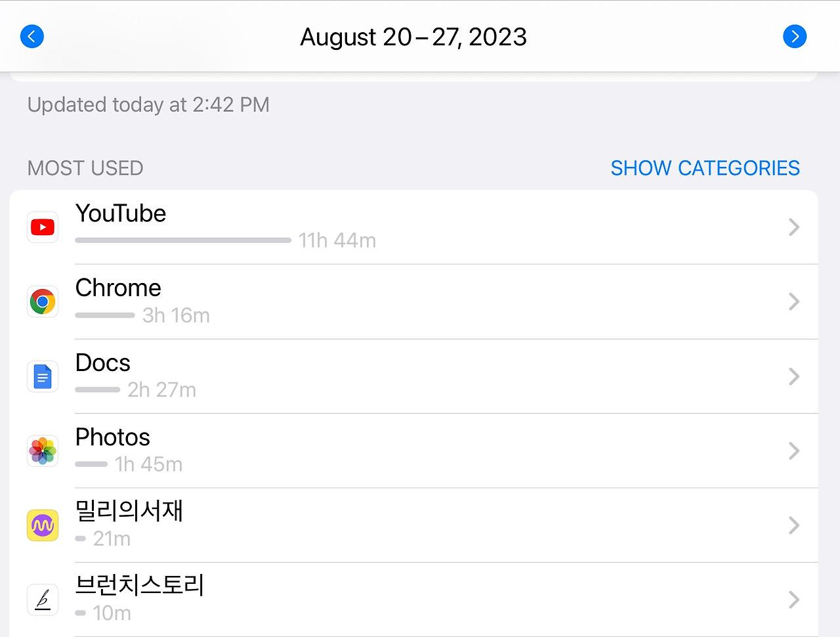
Task: Expand YouTube usage details chevron
Action: point(794,227)
